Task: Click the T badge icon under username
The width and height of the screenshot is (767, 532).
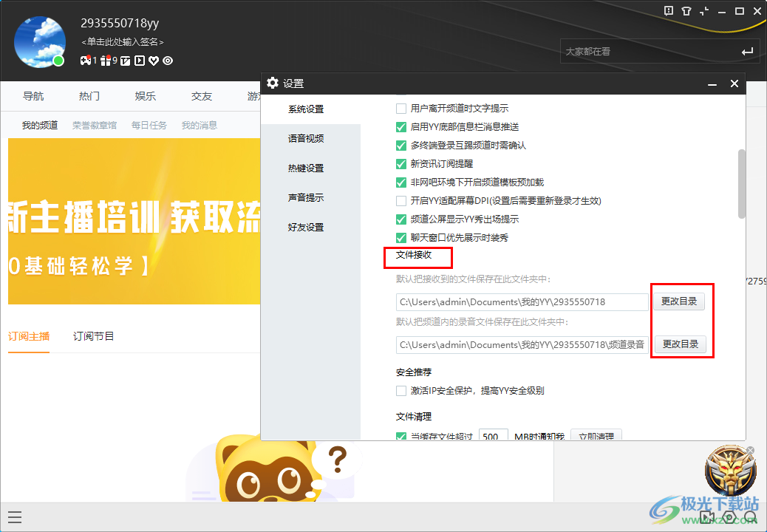Action: coord(126,61)
